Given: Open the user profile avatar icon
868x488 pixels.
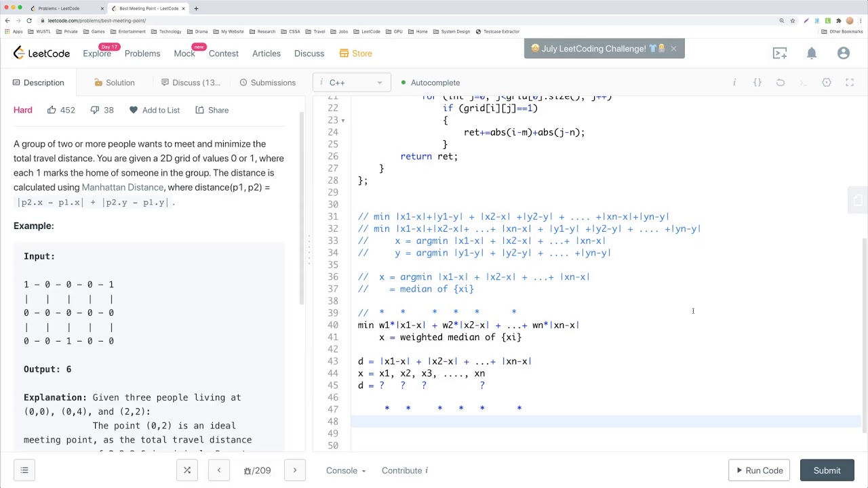Looking at the screenshot, I should point(844,54).
